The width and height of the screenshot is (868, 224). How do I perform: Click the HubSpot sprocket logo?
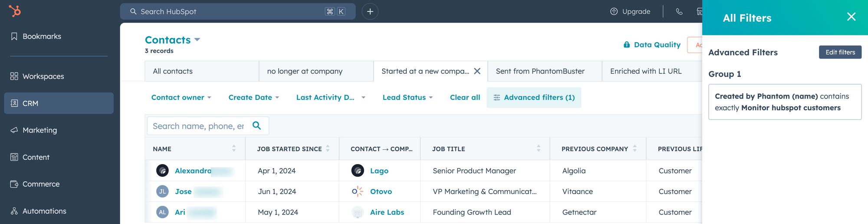coord(15,11)
